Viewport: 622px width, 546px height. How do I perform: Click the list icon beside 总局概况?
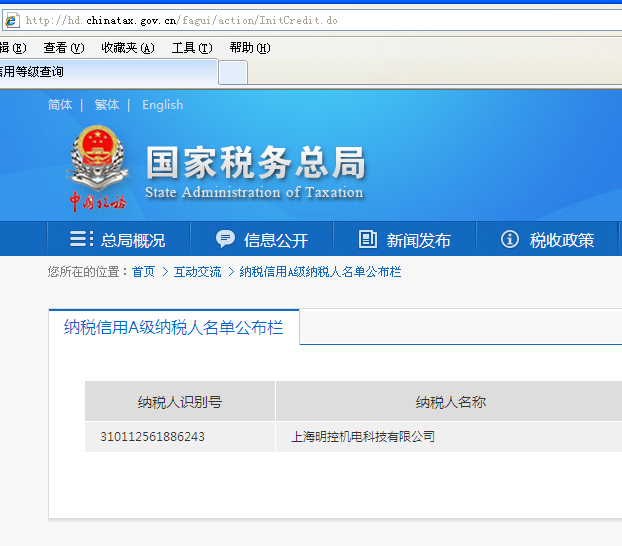[x=81, y=239]
